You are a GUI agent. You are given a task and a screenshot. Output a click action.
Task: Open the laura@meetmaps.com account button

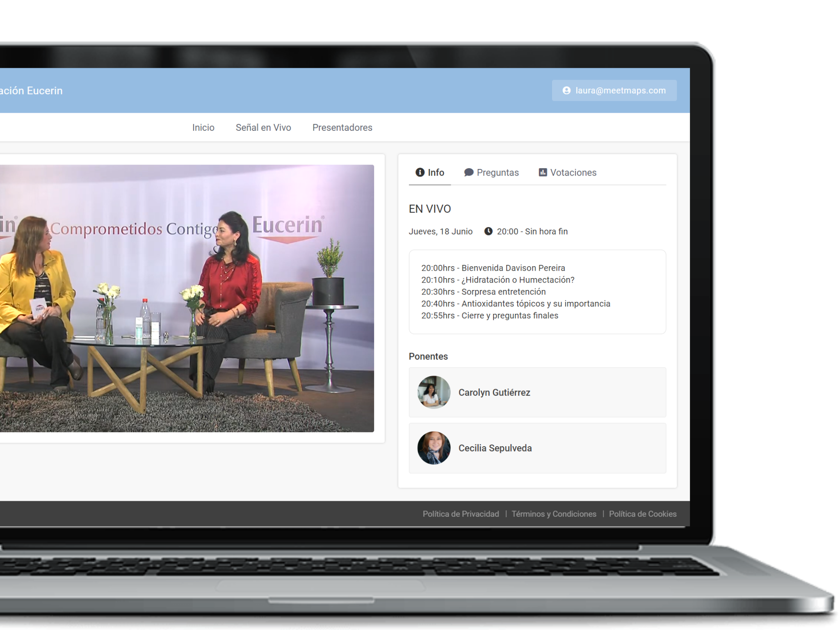(614, 90)
